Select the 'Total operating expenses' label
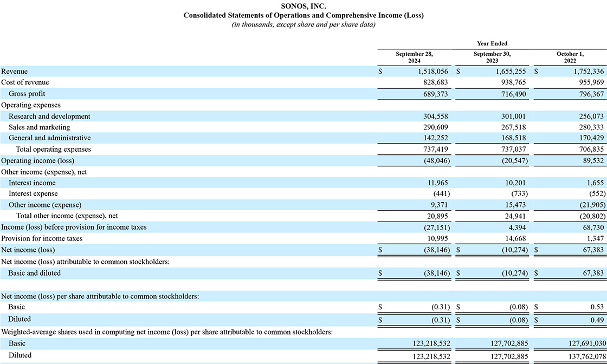This screenshot has width=607, height=364. [54, 149]
